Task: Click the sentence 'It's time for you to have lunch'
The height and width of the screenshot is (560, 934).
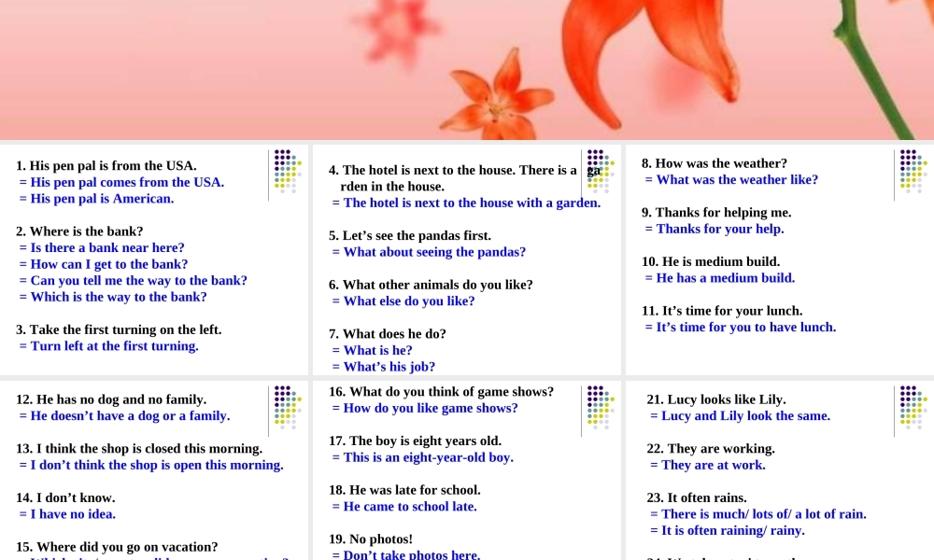Action: pos(741,328)
